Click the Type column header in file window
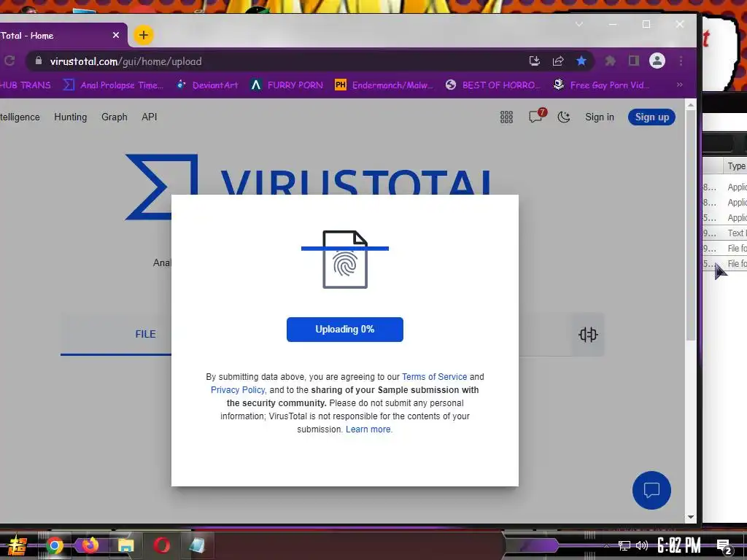Screen dimensions: 747x560 pos(736,166)
